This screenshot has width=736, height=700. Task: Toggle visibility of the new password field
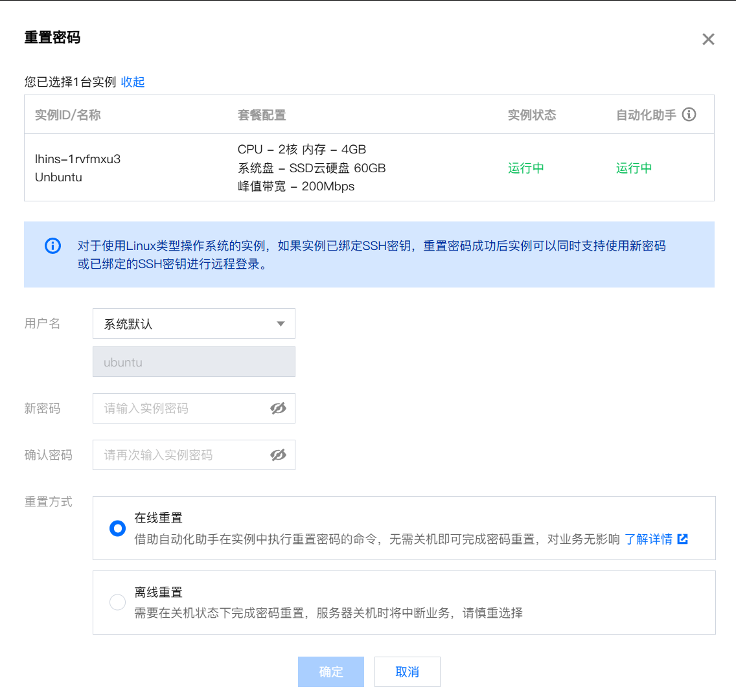pos(279,408)
